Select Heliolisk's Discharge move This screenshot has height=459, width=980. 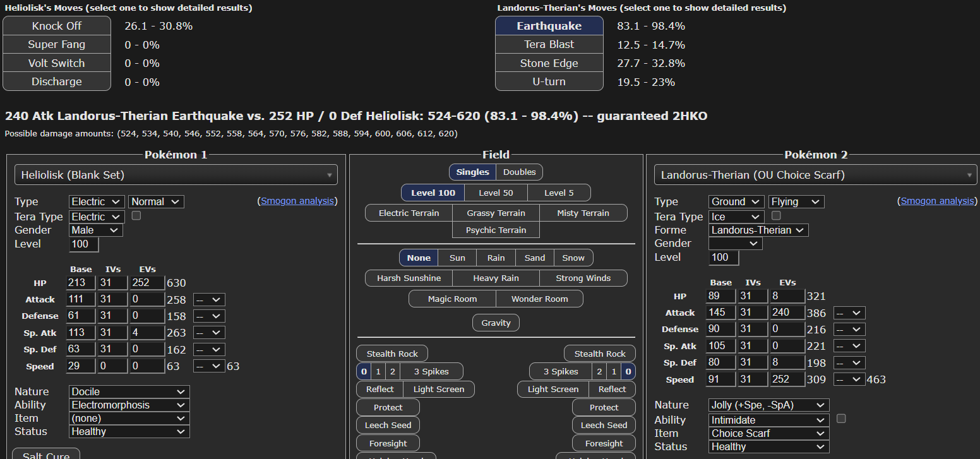[57, 81]
